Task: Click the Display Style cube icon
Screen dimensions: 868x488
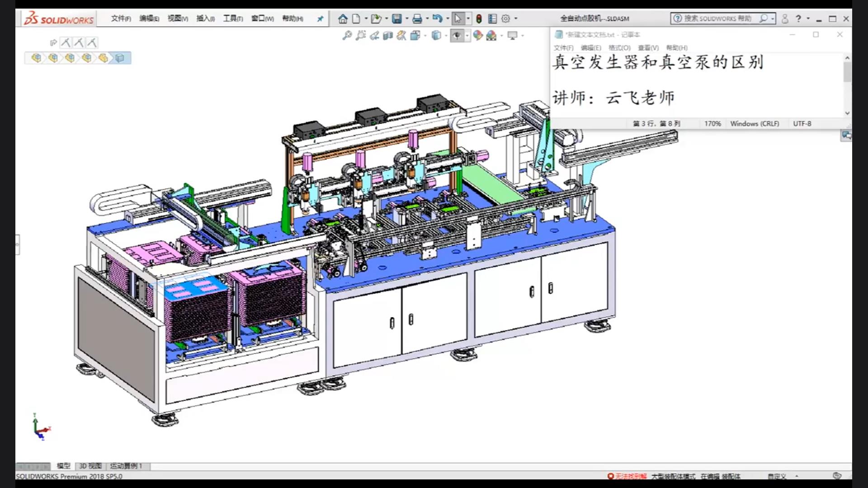Action: click(436, 35)
